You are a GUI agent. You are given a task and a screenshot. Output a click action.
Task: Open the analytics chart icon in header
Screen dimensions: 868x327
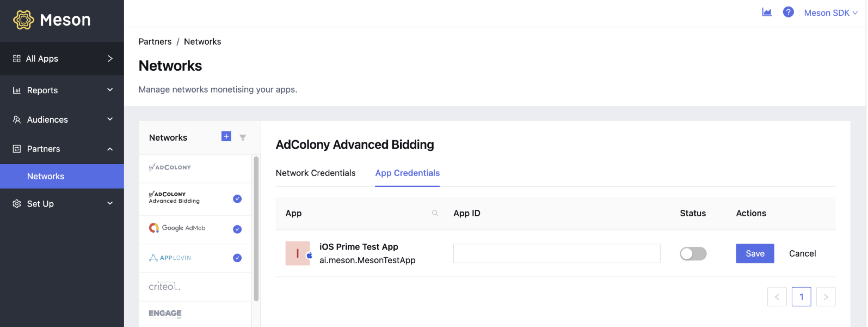click(x=767, y=13)
